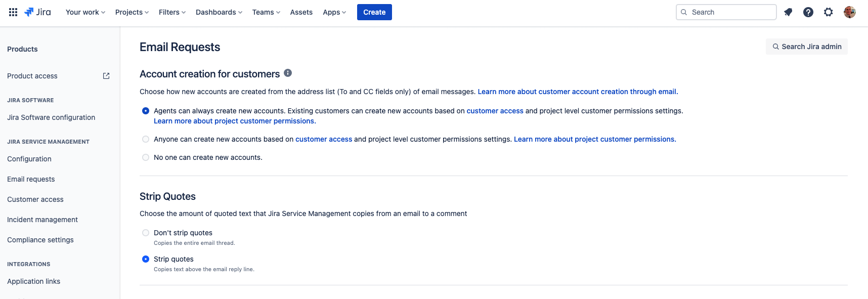The width and height of the screenshot is (868, 299).
Task: Expand the Your work dropdown
Action: pyautogui.click(x=85, y=12)
